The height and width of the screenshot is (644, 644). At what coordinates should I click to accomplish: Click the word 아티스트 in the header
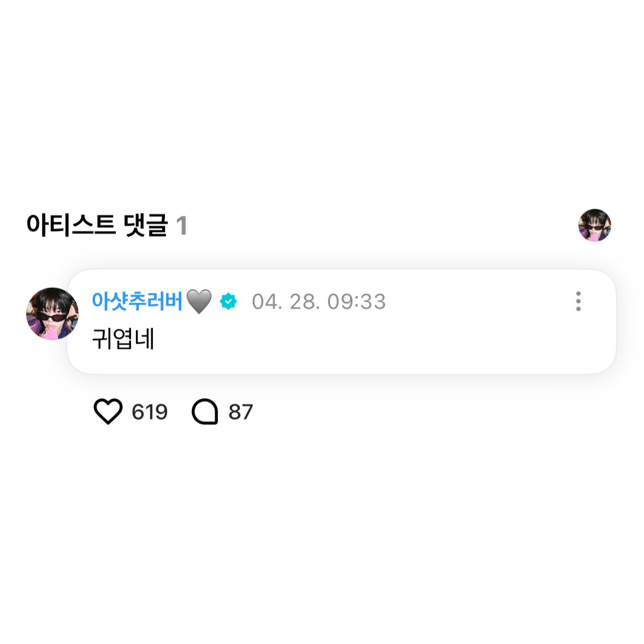71,225
